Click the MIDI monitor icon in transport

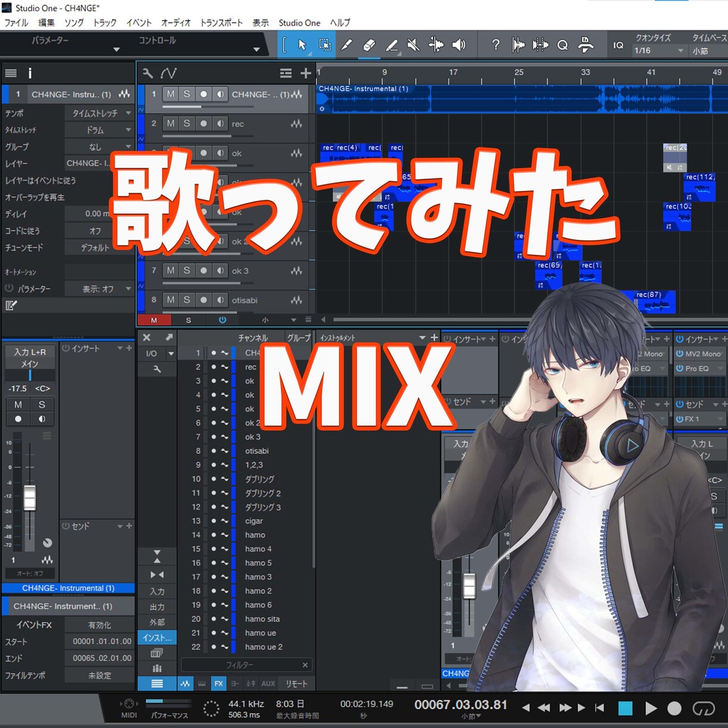tap(129, 704)
